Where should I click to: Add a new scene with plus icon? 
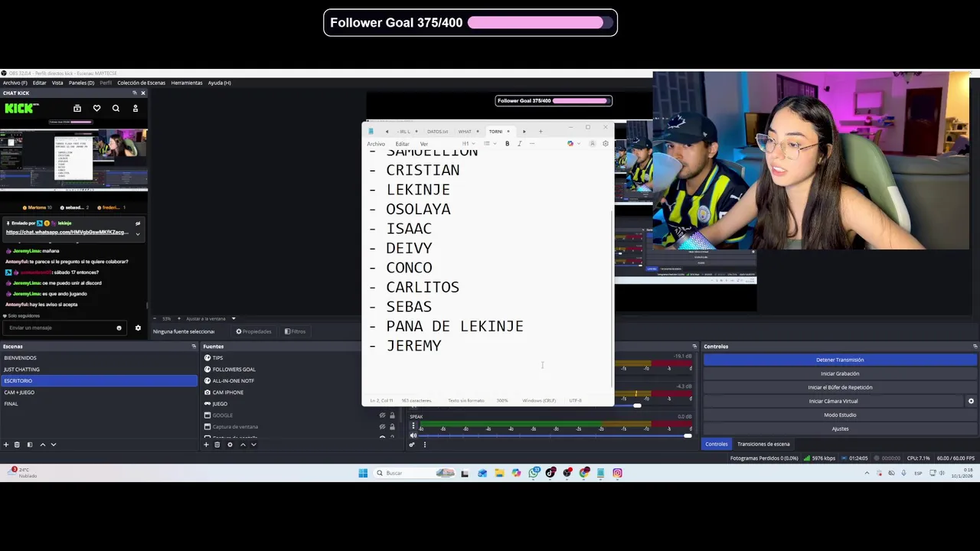[6, 445]
